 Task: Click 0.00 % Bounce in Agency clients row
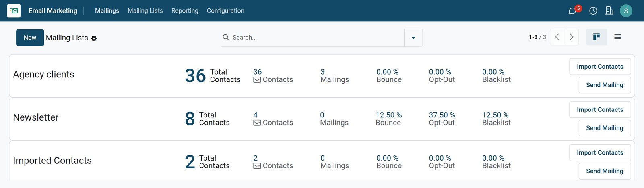pyautogui.click(x=389, y=76)
